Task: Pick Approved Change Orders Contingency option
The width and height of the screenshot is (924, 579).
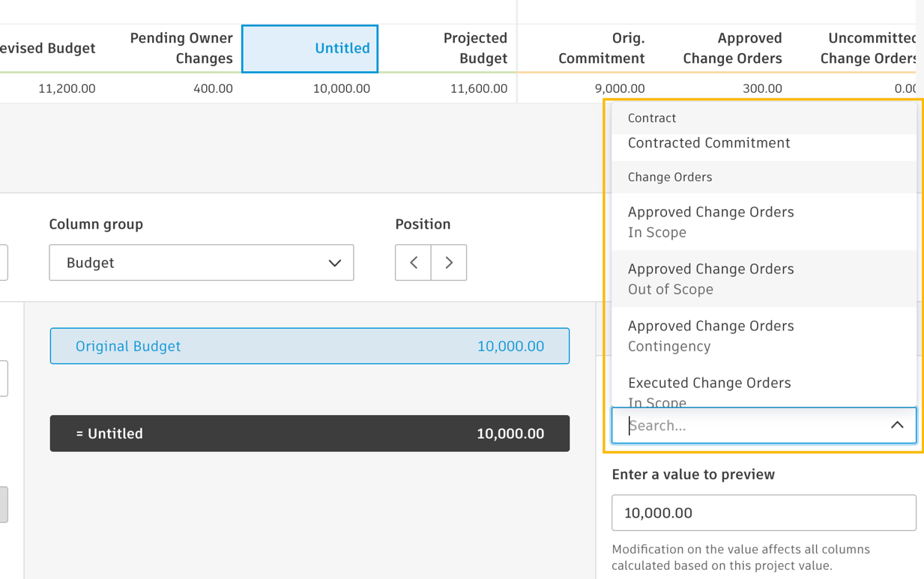Action: (x=710, y=336)
